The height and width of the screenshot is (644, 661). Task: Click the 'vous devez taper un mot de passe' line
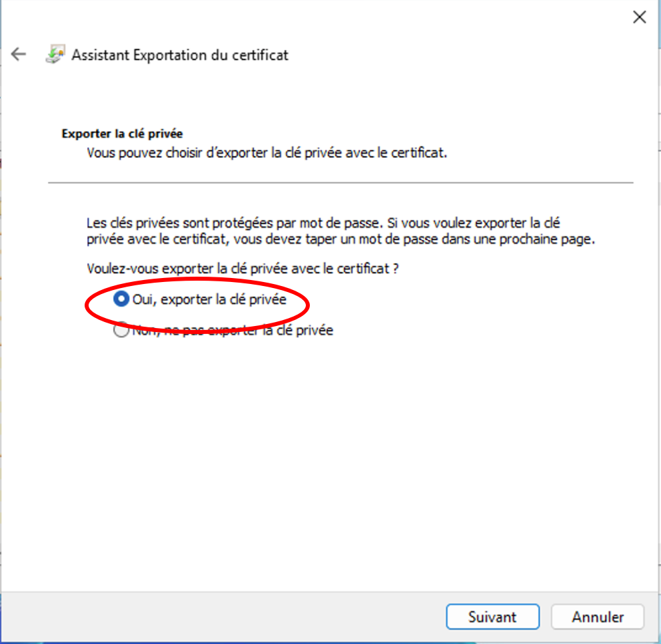(340, 239)
